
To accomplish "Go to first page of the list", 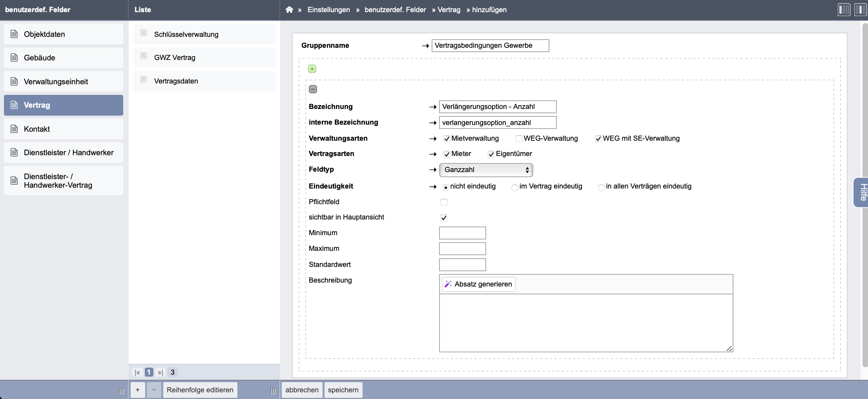I will coord(137,372).
